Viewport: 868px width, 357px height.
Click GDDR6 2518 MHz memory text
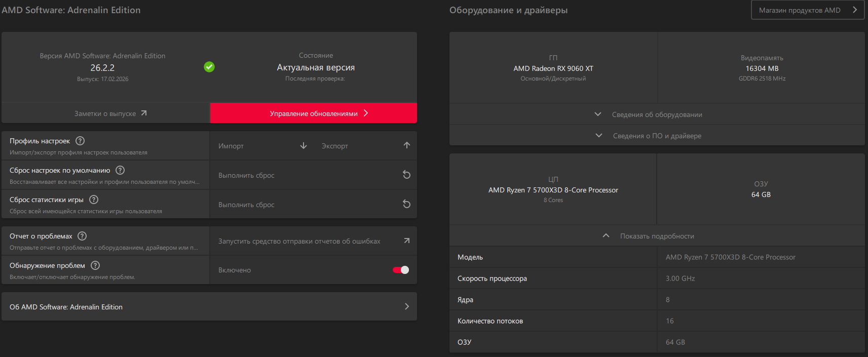762,78
